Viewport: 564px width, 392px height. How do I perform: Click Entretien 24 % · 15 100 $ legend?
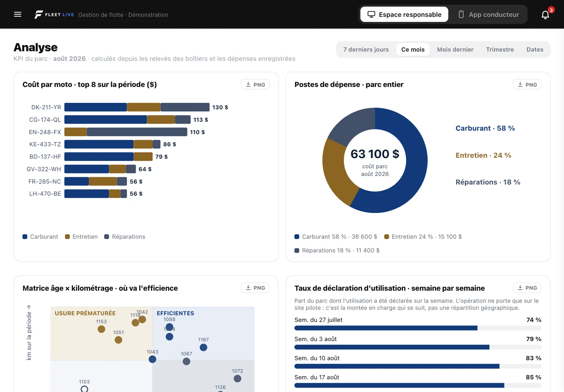(x=423, y=237)
